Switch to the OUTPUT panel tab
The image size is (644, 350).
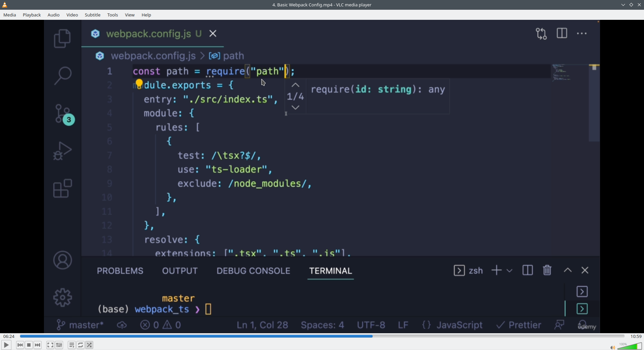click(x=180, y=271)
